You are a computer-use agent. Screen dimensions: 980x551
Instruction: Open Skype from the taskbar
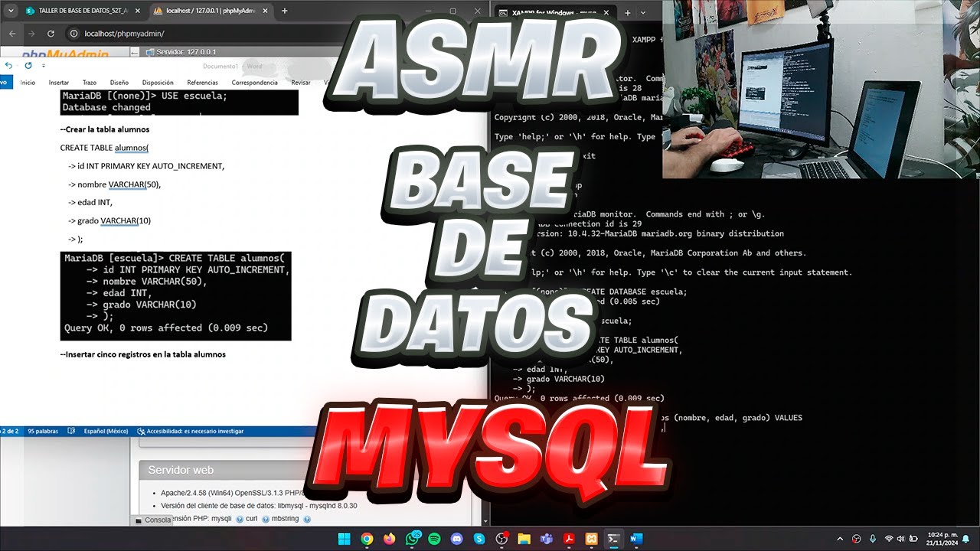[x=479, y=539]
